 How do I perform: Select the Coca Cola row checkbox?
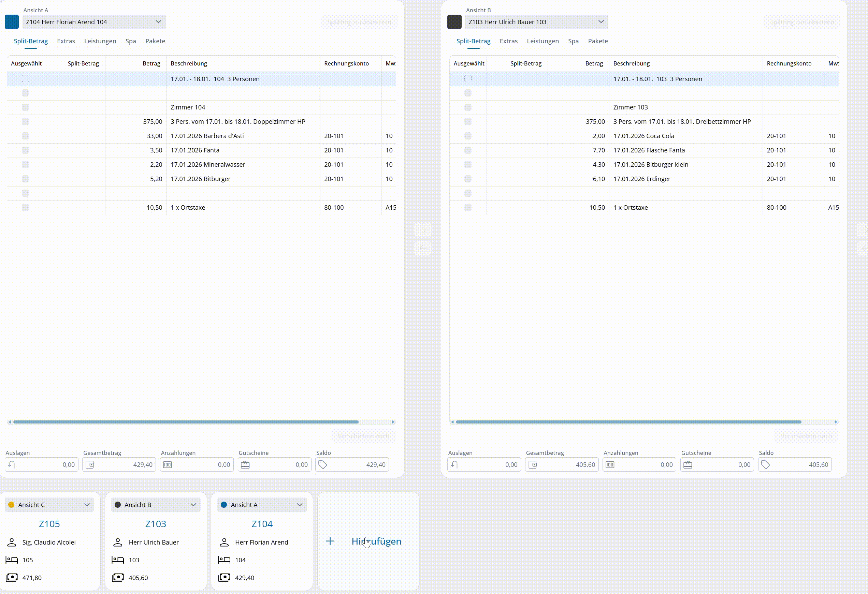(468, 136)
